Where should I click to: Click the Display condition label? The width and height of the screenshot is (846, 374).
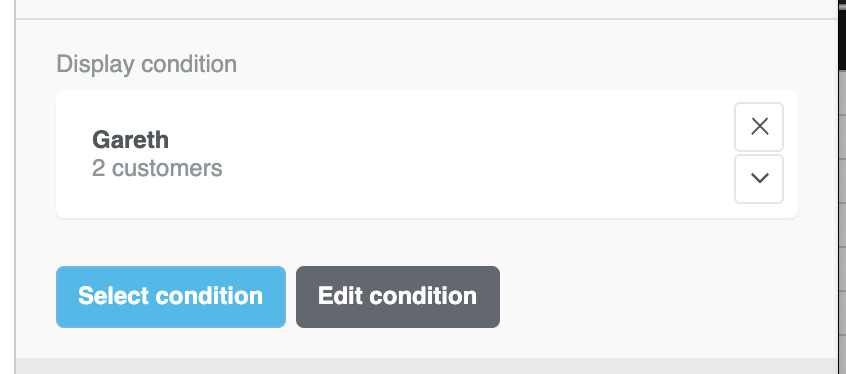coord(146,64)
